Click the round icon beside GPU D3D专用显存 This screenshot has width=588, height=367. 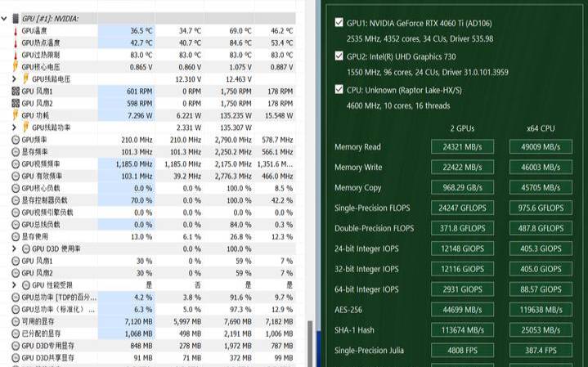click(x=16, y=346)
